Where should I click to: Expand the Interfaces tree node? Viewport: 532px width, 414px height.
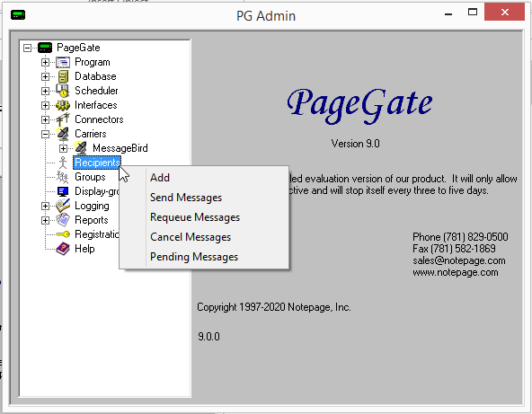45,105
